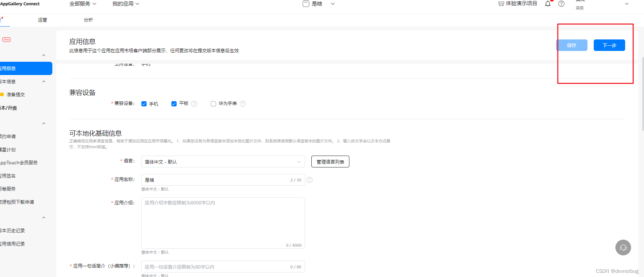Viewport: 644px width, 277px height.
Task: Switch to the 运营 tab
Action: [x=43, y=20]
